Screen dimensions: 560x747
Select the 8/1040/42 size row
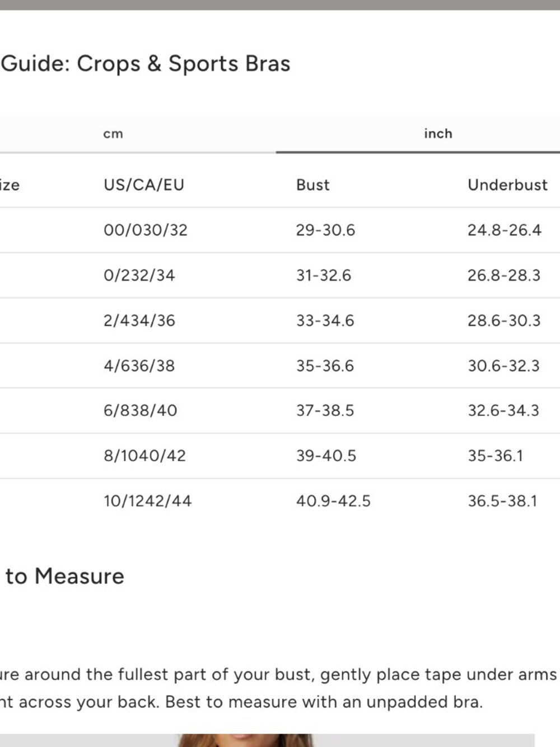280,456
